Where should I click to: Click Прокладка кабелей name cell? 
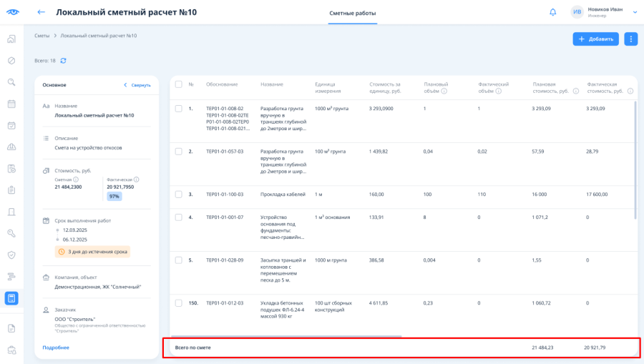[x=283, y=195]
